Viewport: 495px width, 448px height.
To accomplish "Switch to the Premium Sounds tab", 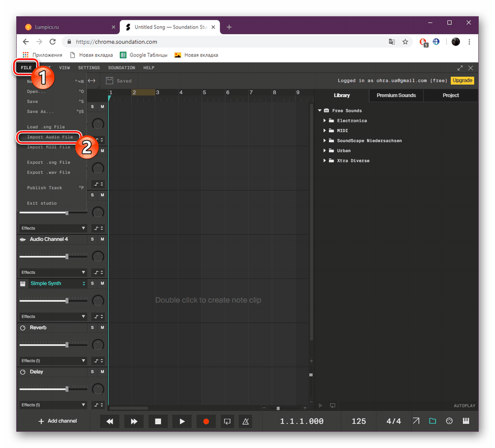I will click(396, 95).
